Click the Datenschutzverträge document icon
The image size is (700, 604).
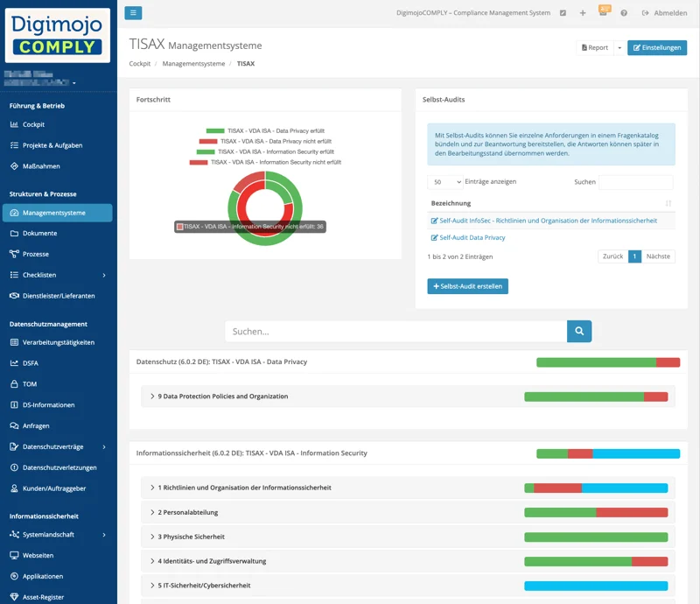(14, 446)
